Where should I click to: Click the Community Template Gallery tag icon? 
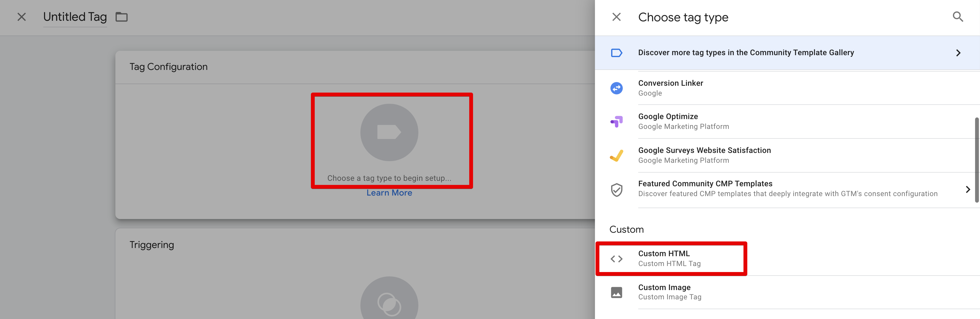tap(616, 53)
